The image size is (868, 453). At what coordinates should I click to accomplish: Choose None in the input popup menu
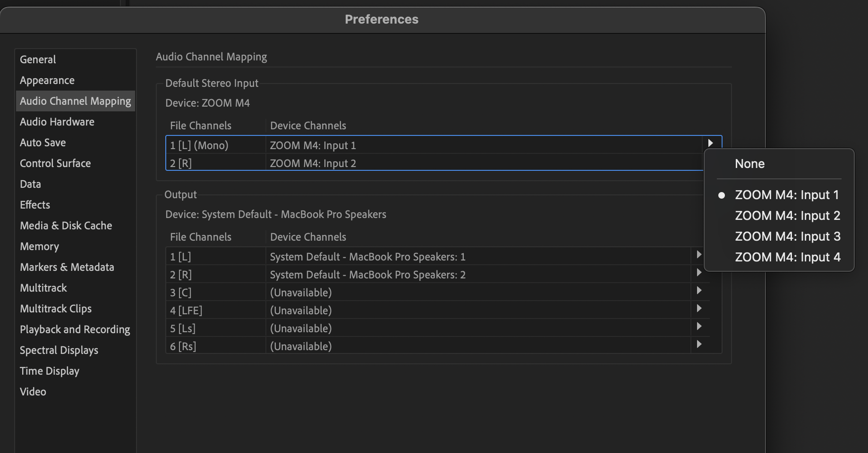749,164
